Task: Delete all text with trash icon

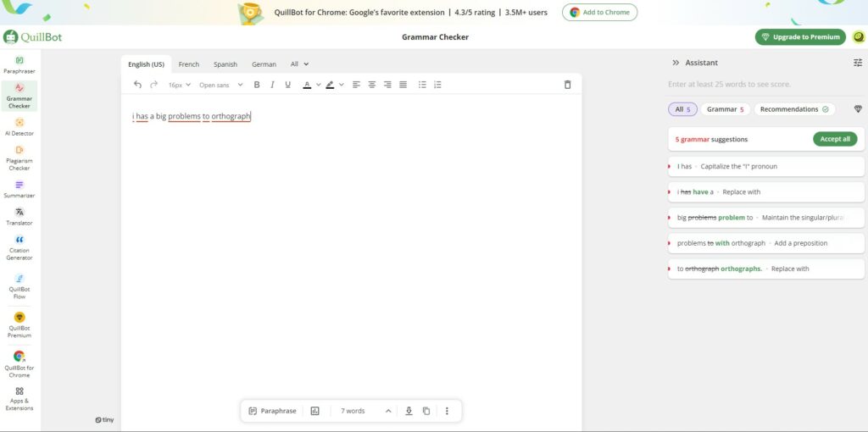Action: tap(567, 85)
